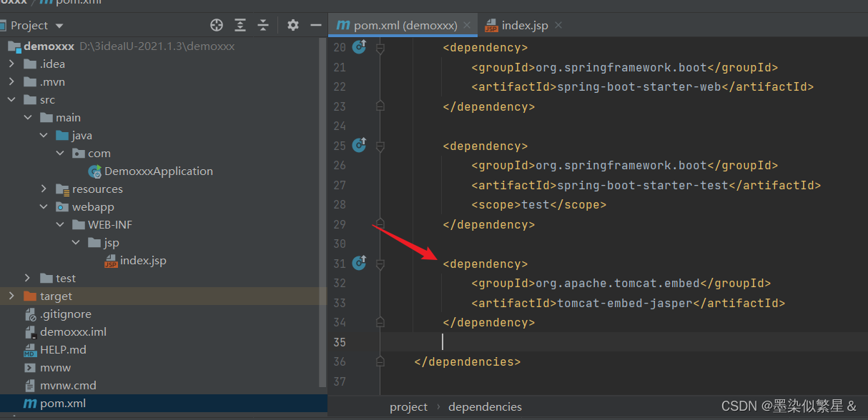Viewport: 868px width, 420px height.
Task: Open HELP.md from the Project tree
Action: (62, 349)
